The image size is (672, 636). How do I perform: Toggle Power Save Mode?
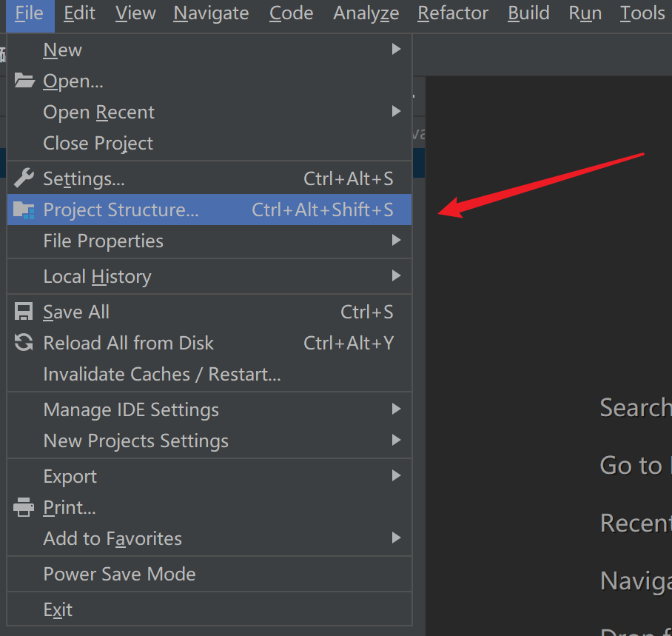click(x=119, y=574)
